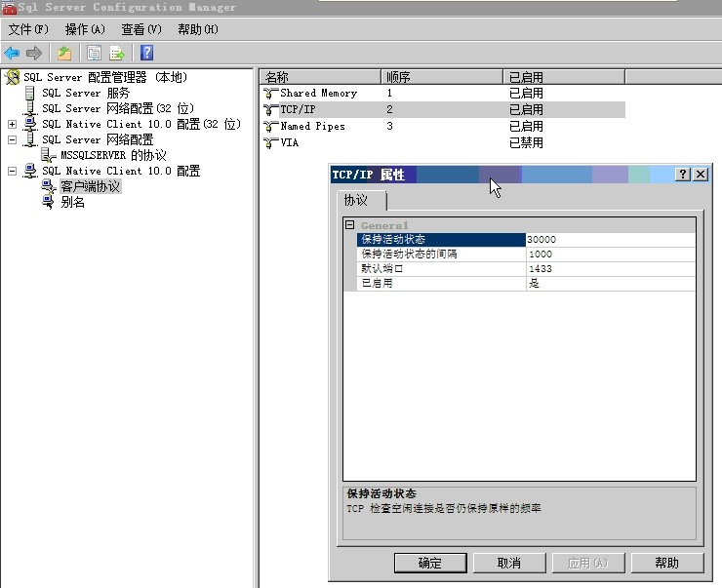Image resolution: width=722 pixels, height=588 pixels.
Task: Click the Forward arrow toolbar icon
Action: coord(34,54)
